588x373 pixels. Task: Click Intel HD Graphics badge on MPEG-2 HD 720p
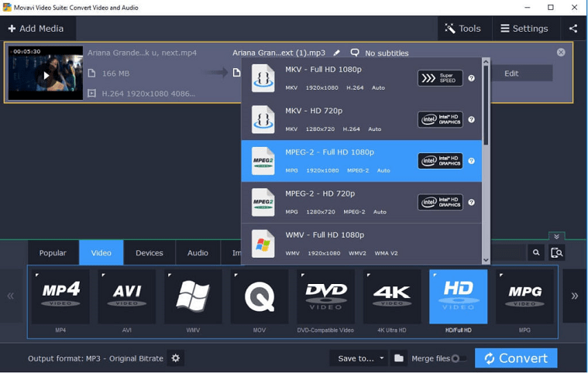(440, 202)
